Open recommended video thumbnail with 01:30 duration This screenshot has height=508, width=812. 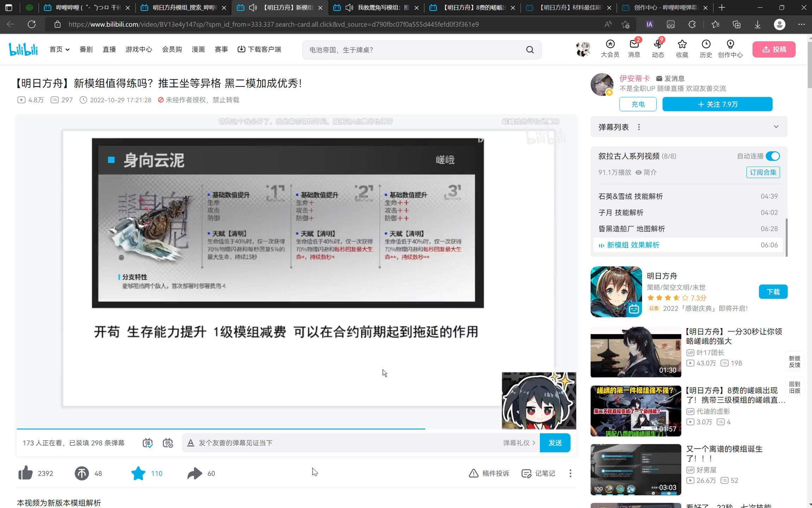coord(636,352)
